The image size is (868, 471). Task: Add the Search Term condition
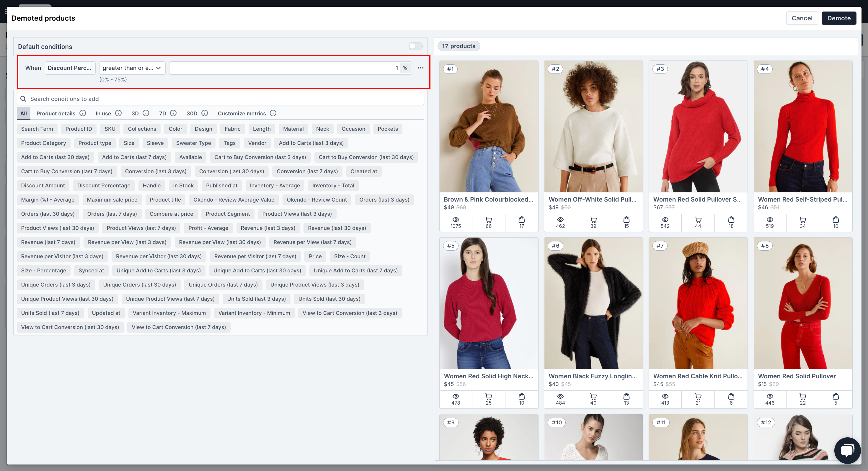click(37, 129)
